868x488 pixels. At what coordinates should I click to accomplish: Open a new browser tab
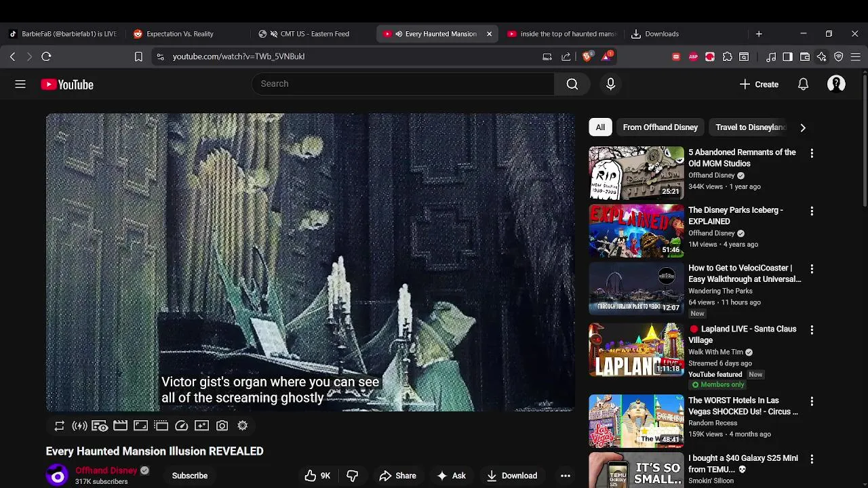tap(759, 34)
